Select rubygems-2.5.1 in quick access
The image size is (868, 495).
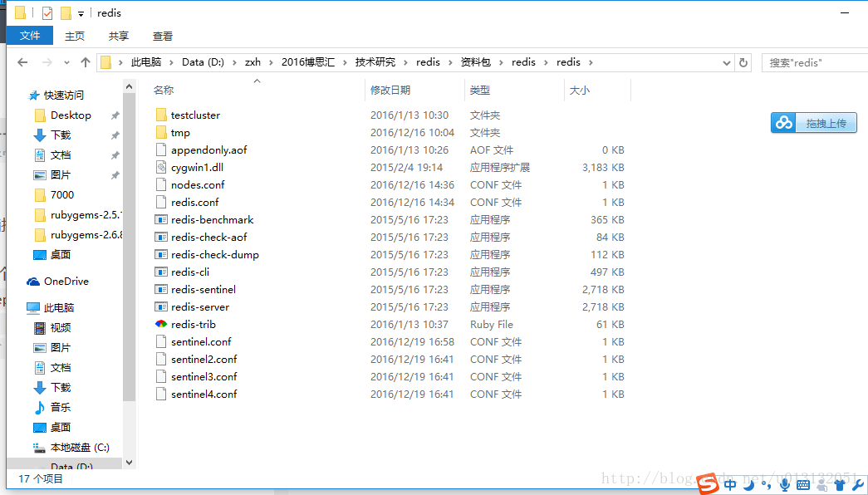(77, 215)
